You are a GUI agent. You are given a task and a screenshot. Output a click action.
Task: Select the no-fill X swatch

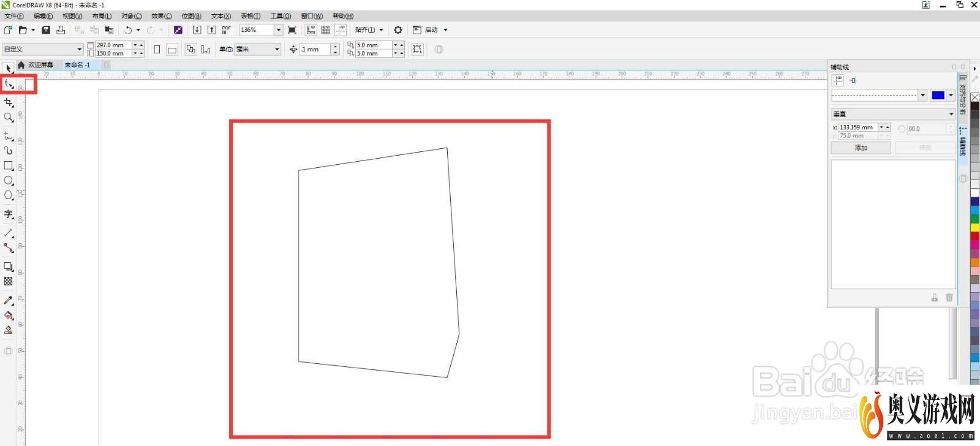click(974, 97)
